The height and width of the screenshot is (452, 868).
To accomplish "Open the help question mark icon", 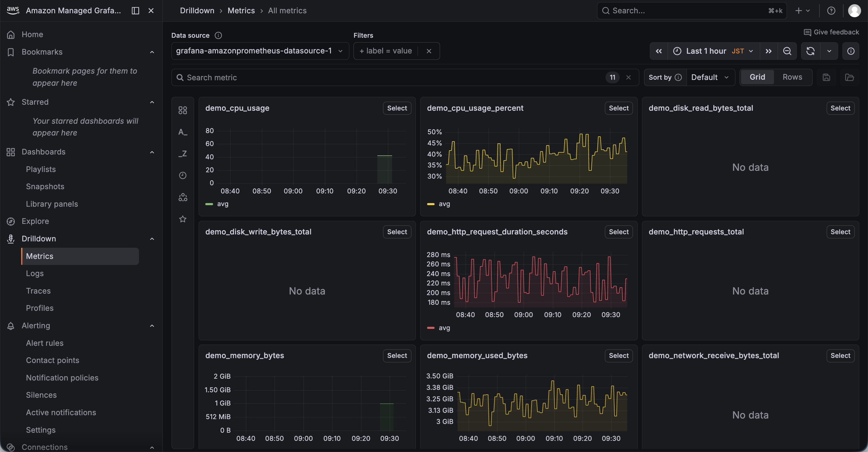I will [x=831, y=11].
